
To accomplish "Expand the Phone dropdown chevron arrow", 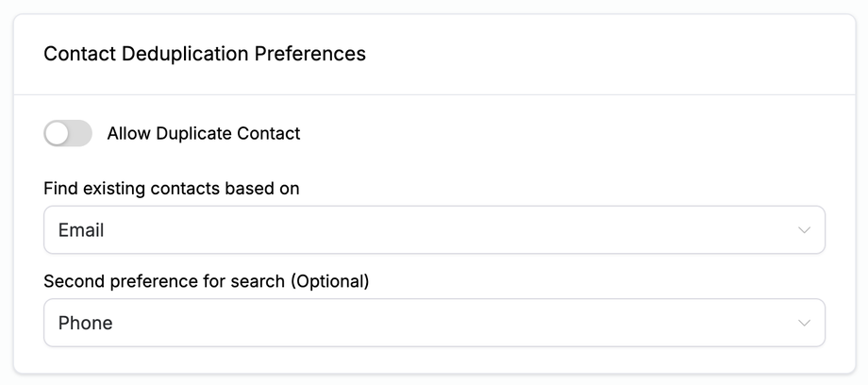I will (x=804, y=323).
